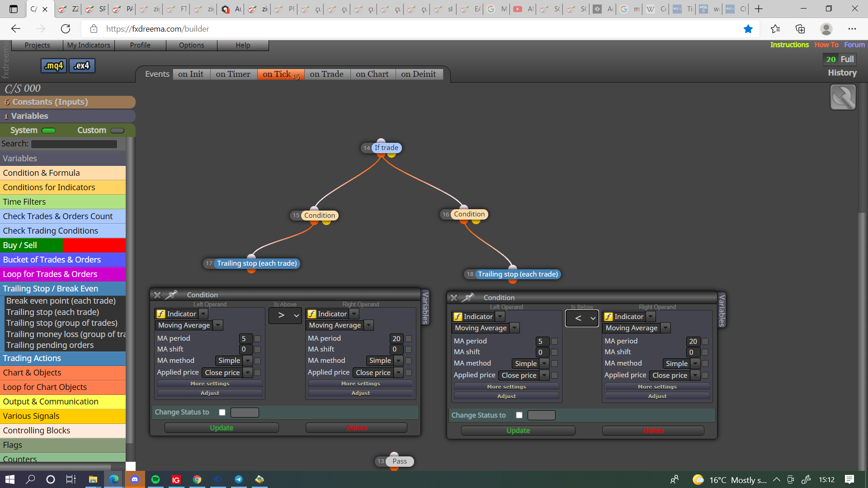Expand left Moving Average dropdown in Is Above panel
The image size is (868, 488).
click(218, 325)
